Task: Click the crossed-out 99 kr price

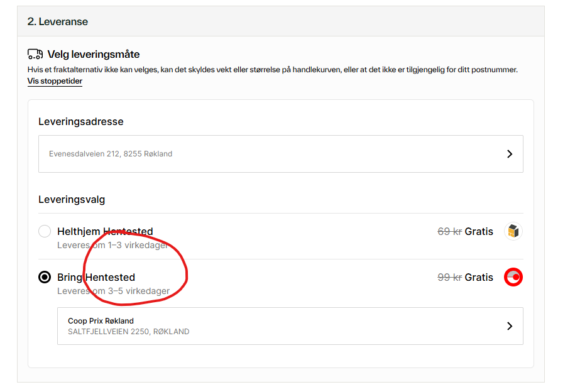Action: coord(449,277)
